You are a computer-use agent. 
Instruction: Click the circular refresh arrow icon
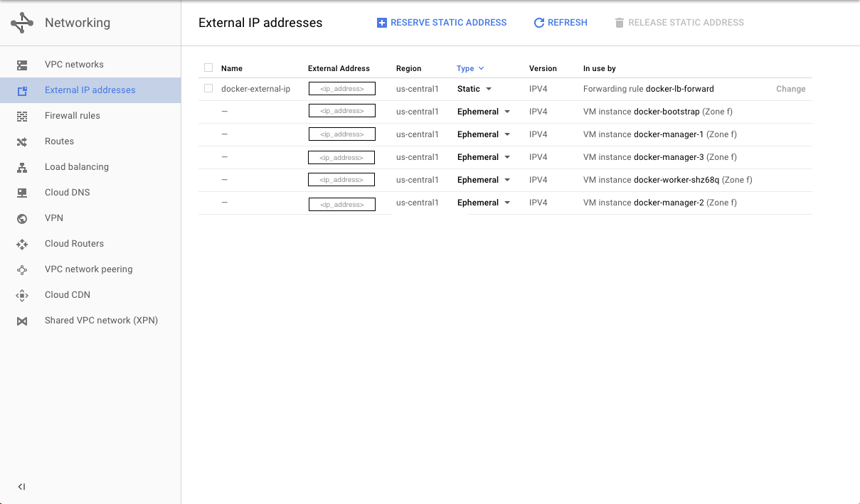(539, 23)
